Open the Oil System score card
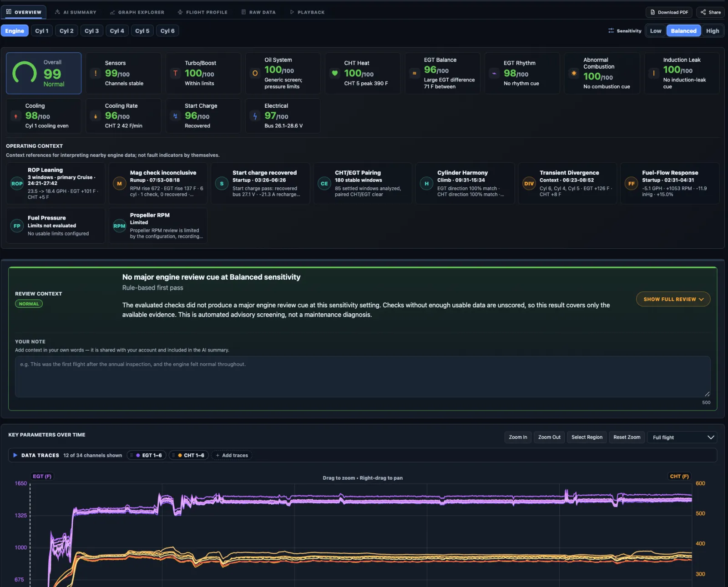728x587 pixels. click(x=283, y=73)
